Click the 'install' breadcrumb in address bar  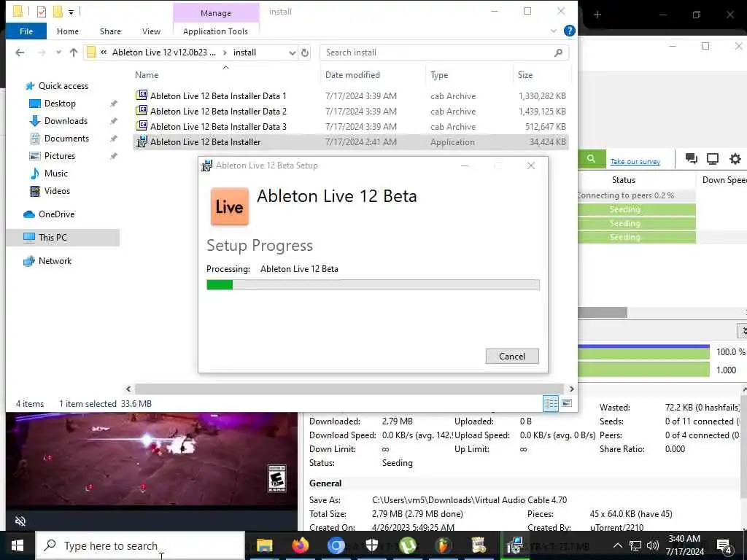pyautogui.click(x=244, y=52)
